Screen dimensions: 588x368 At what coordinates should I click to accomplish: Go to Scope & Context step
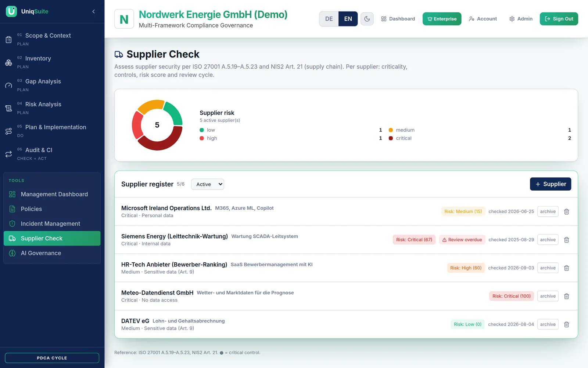pos(52,39)
